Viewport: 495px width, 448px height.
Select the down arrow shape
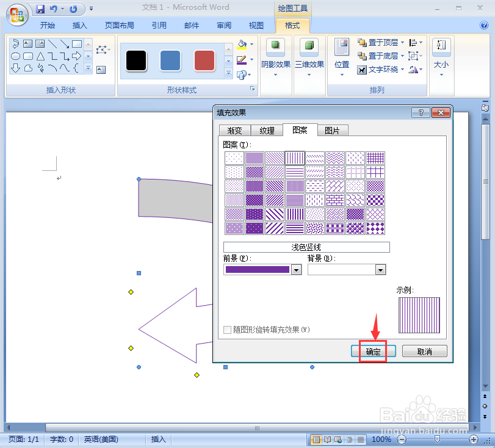(x=15, y=68)
